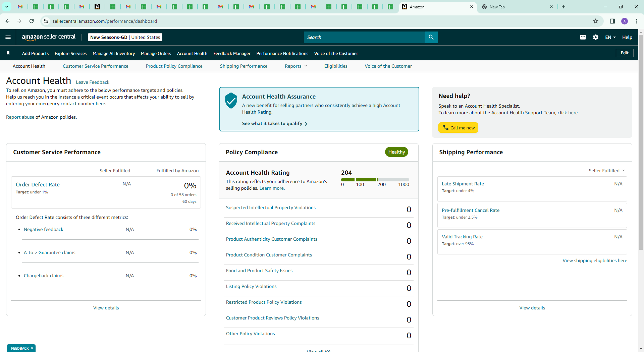The image size is (644, 352).
Task: Open A-to-z Guarantee claims
Action: (x=50, y=252)
